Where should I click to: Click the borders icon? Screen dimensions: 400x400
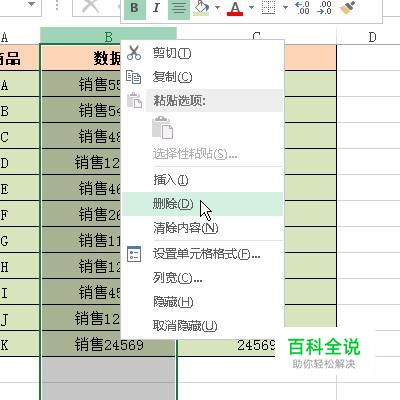click(269, 7)
